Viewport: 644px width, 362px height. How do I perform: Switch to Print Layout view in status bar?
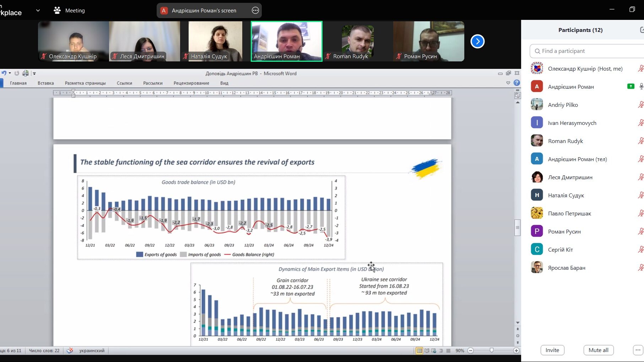click(420, 350)
